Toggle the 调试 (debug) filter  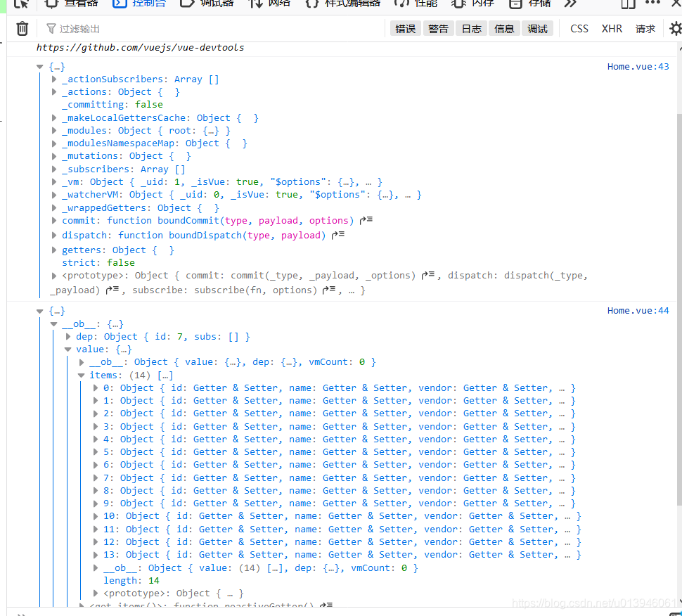(x=537, y=29)
